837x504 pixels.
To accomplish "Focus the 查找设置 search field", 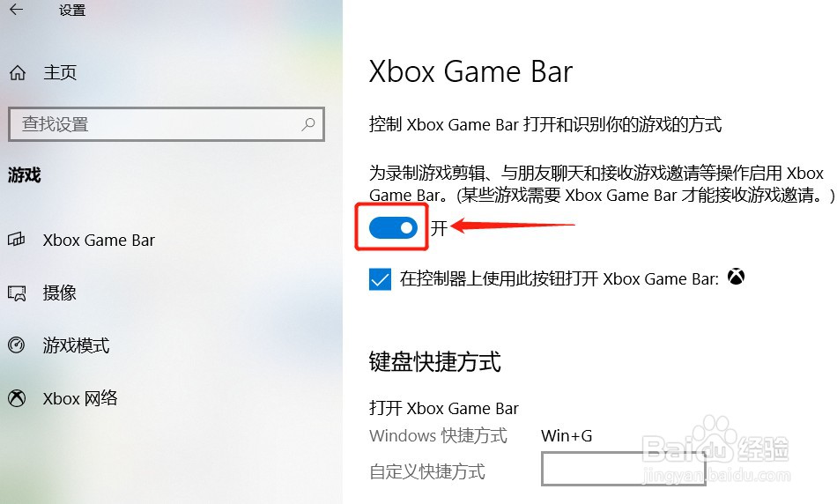I will (167, 124).
